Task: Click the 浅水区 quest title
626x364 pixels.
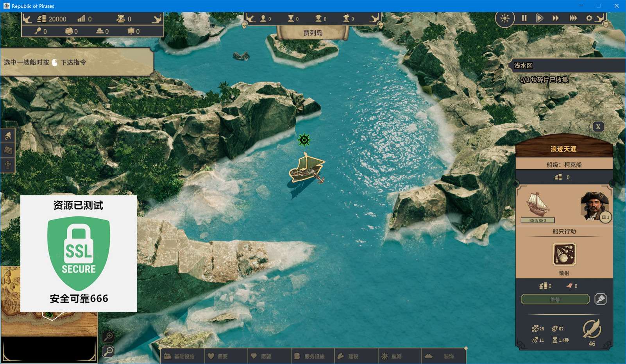Action: pos(523,66)
